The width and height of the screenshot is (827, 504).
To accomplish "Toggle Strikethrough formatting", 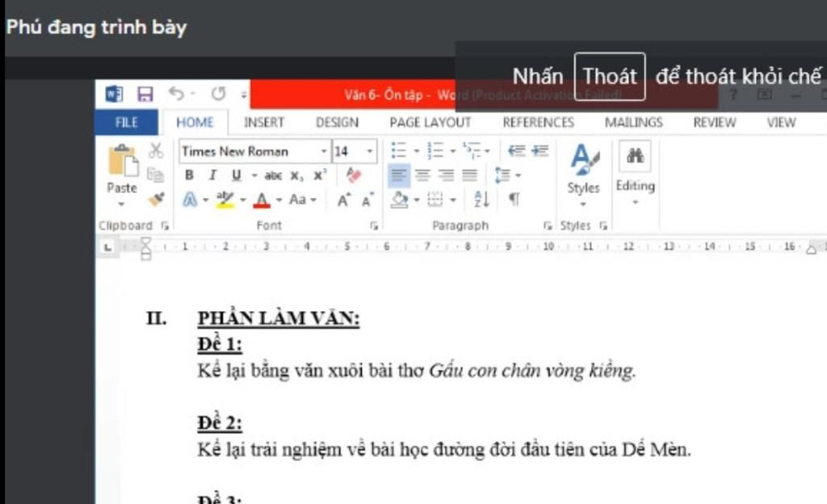I will coord(273,175).
